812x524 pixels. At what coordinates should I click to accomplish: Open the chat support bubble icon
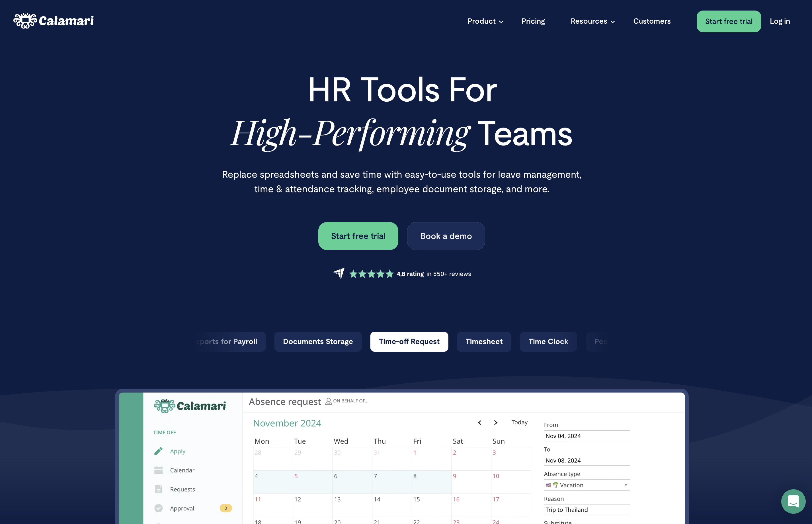[793, 501]
